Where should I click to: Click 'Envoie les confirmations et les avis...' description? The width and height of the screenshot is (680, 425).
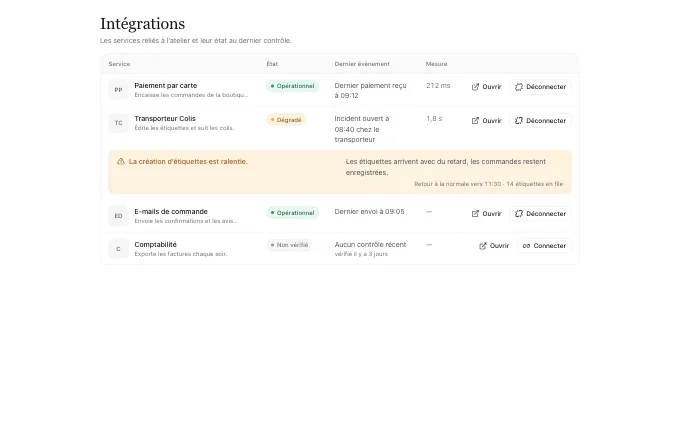186,221
